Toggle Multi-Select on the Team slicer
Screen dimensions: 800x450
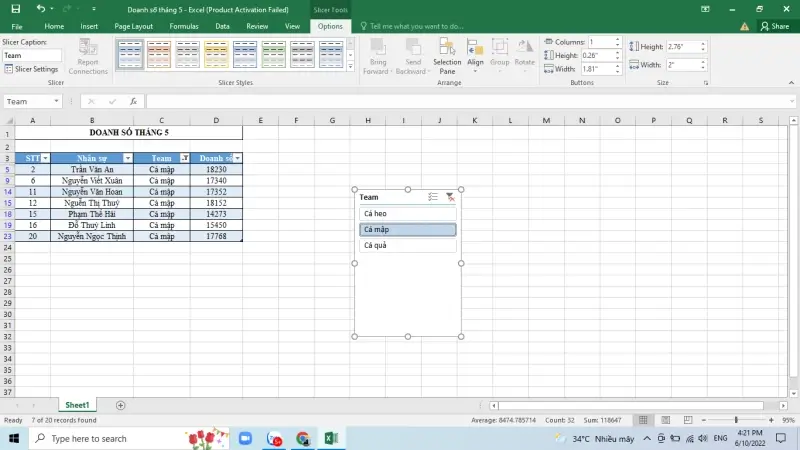point(432,197)
